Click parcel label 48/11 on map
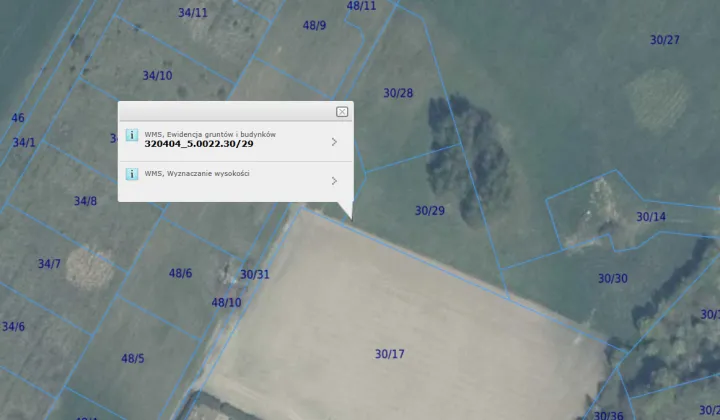The width and height of the screenshot is (720, 420). point(361,6)
